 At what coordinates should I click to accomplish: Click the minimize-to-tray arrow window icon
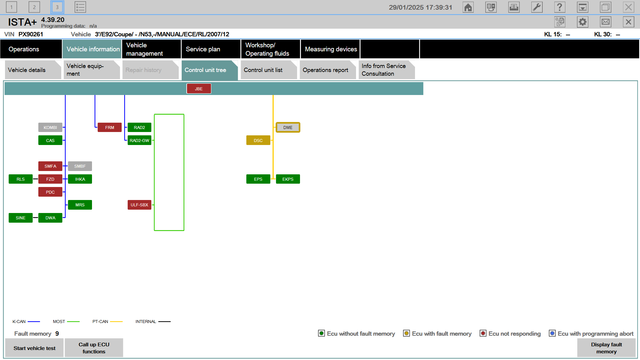(582, 7)
